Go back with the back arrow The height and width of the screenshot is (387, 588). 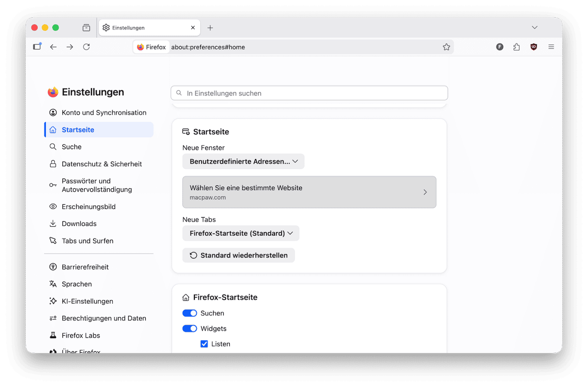53,47
